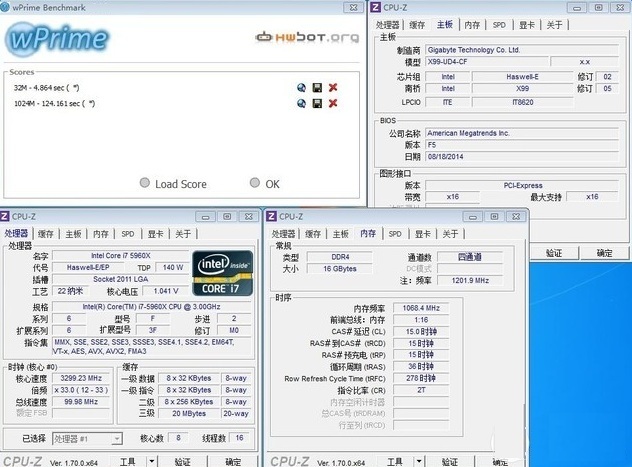Screen dimensions: 632x467
Task: Save the 1024M score with floppy icon
Action: coord(317,104)
